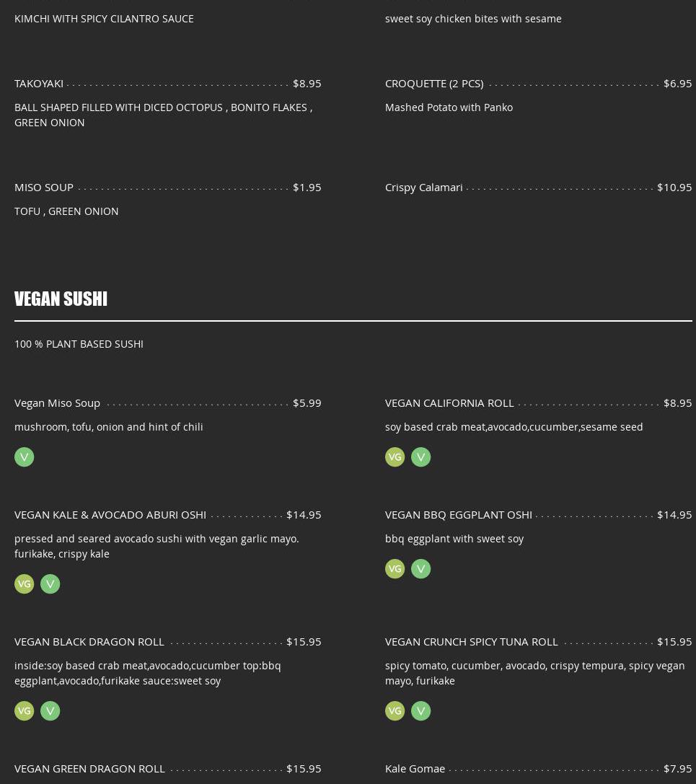The image size is (696, 784).
Task: Click the V vegan icon under Vegan Miso Soup
Action: tap(24, 457)
